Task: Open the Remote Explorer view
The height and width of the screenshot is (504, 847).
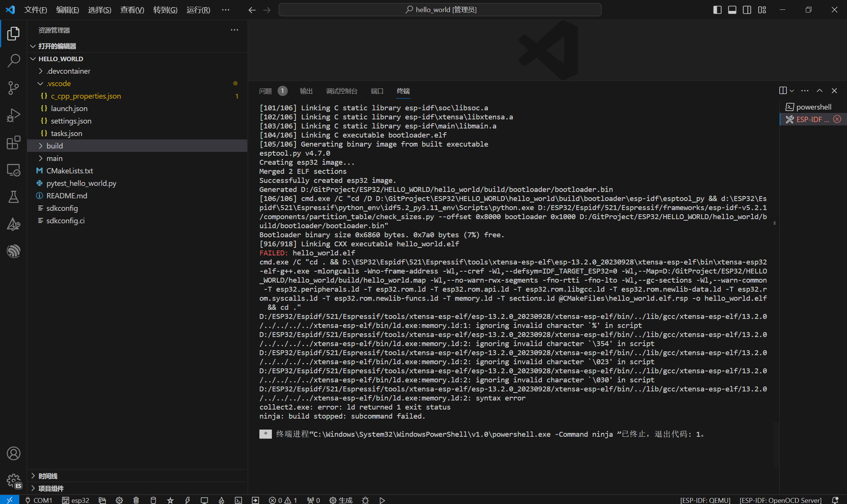Action: (x=13, y=170)
